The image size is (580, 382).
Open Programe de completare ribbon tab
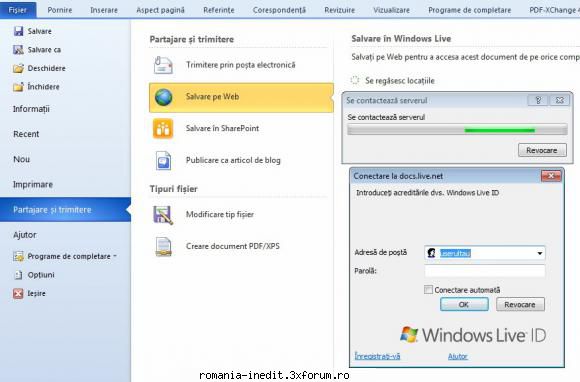[470, 10]
